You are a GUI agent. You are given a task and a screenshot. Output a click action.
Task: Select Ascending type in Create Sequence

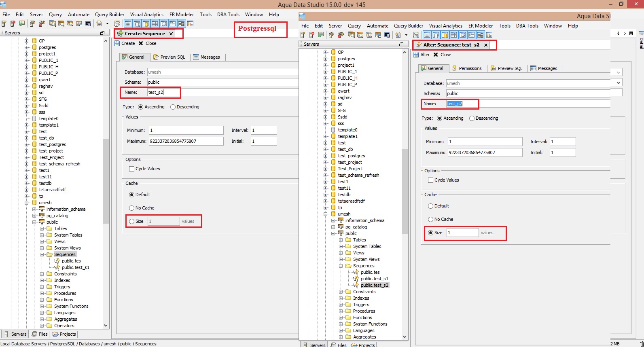tap(141, 107)
